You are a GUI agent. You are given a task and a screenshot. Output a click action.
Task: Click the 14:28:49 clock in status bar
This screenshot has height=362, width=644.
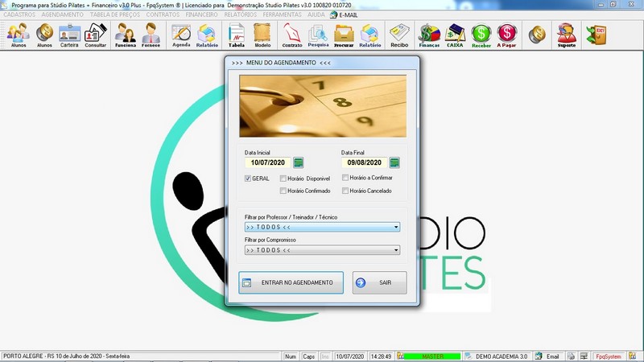pos(381,356)
